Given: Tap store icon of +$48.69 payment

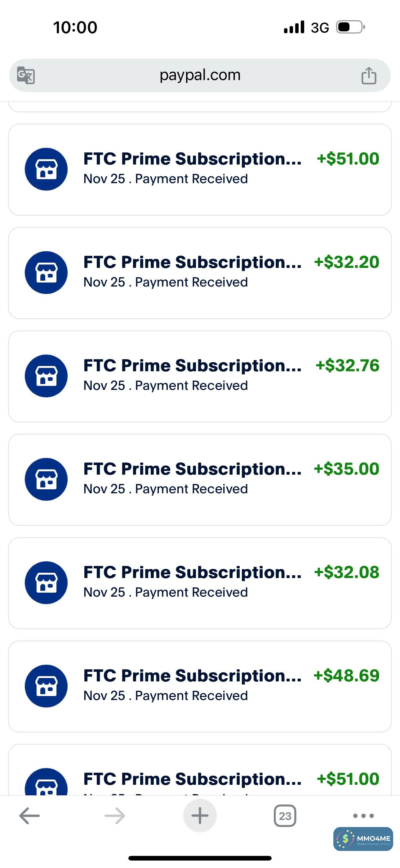Looking at the screenshot, I should (x=46, y=686).
